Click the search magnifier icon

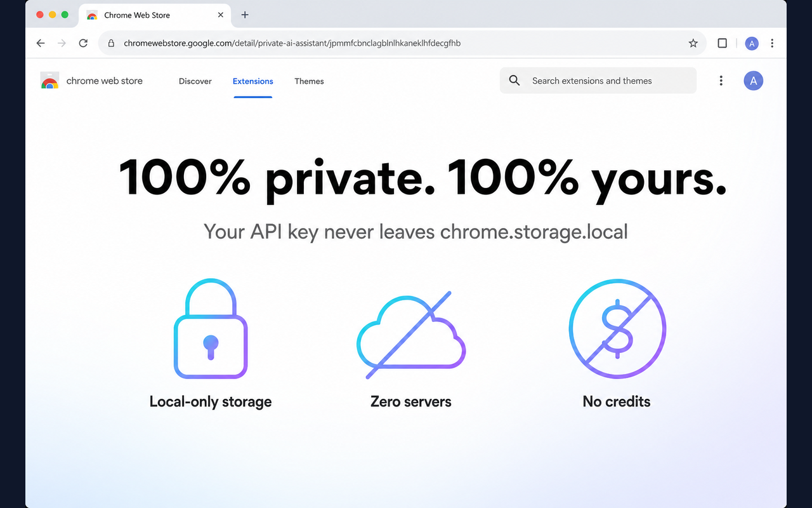514,81
